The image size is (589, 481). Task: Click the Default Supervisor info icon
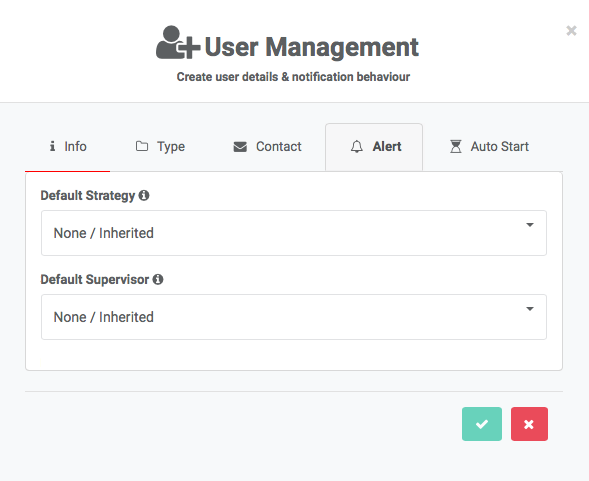pos(158,280)
